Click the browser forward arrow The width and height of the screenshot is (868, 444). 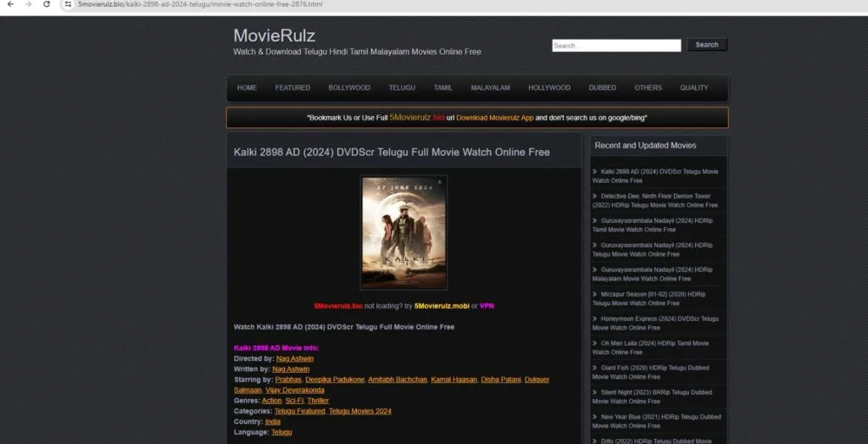pyautogui.click(x=28, y=4)
